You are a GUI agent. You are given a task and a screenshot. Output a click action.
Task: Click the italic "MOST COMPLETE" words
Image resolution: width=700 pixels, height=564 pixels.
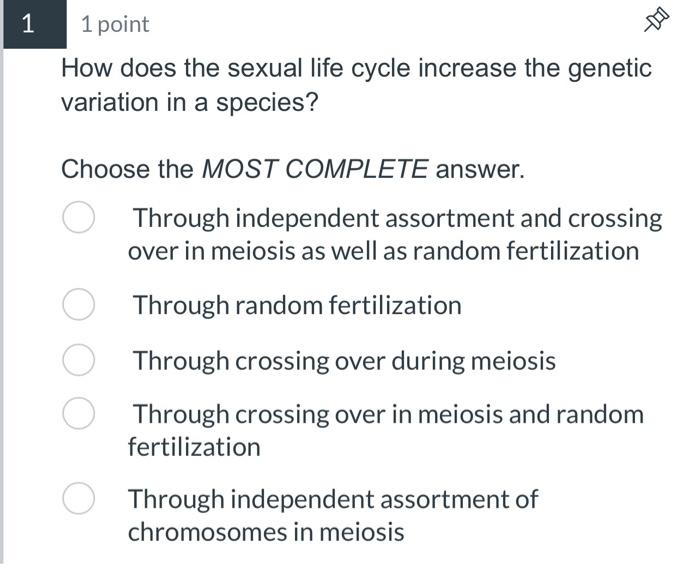pos(315,169)
